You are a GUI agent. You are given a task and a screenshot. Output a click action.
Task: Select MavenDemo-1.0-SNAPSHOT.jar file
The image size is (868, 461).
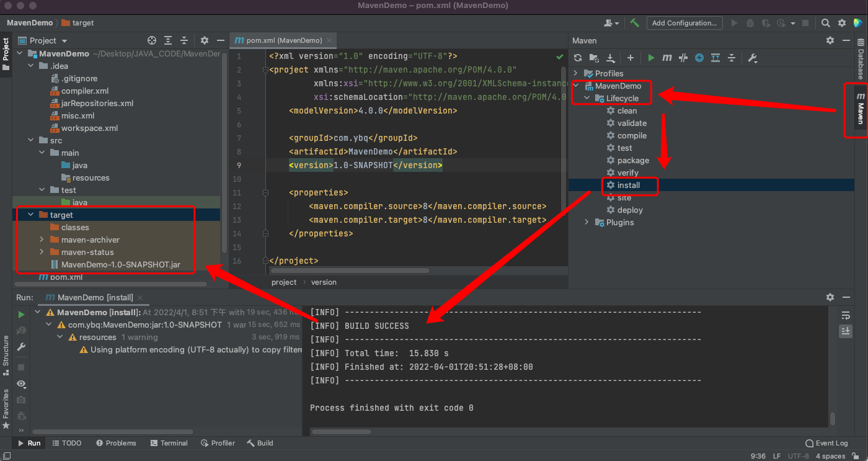tap(121, 264)
